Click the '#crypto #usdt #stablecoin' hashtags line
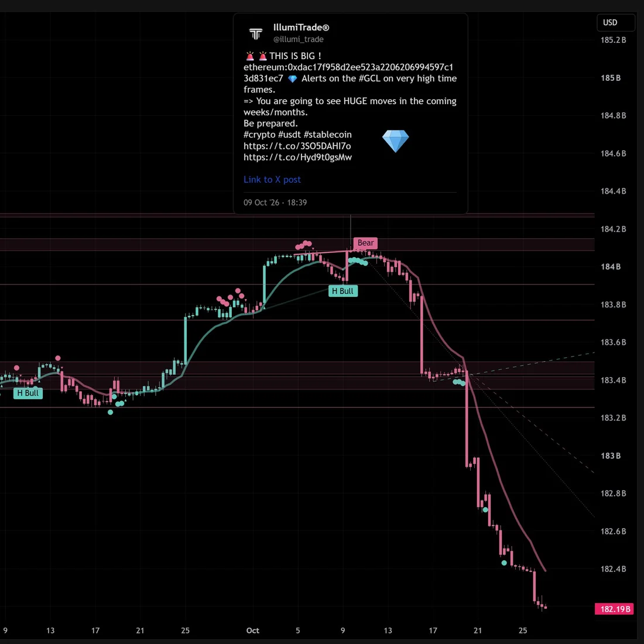The height and width of the screenshot is (644, 644). pyautogui.click(x=297, y=135)
